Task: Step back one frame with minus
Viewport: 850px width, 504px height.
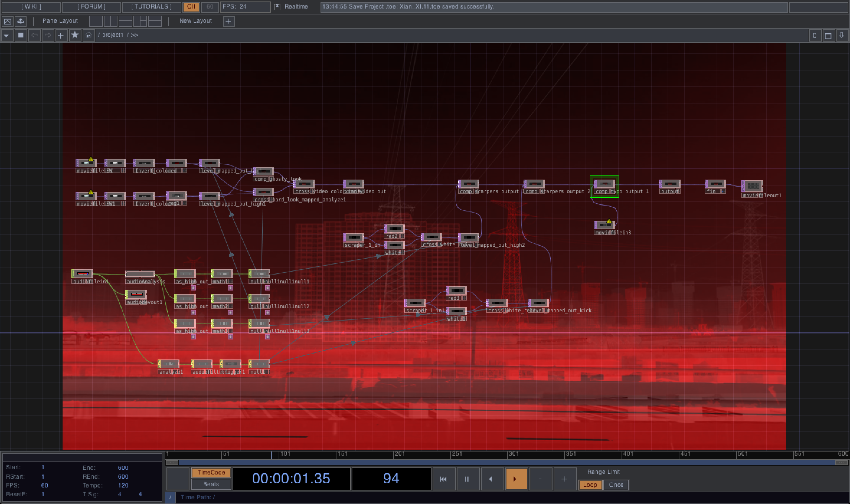Action: pos(540,479)
